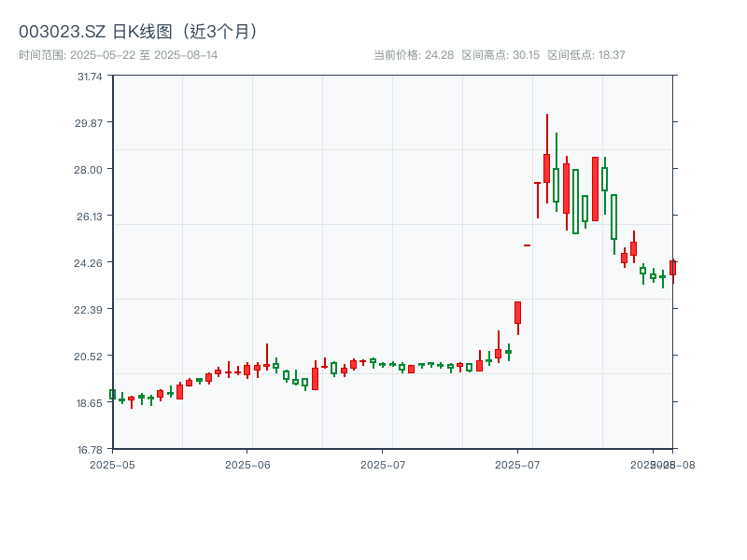Select the candlestick with the highest upper wick
The image size is (747, 560).
pos(547,168)
